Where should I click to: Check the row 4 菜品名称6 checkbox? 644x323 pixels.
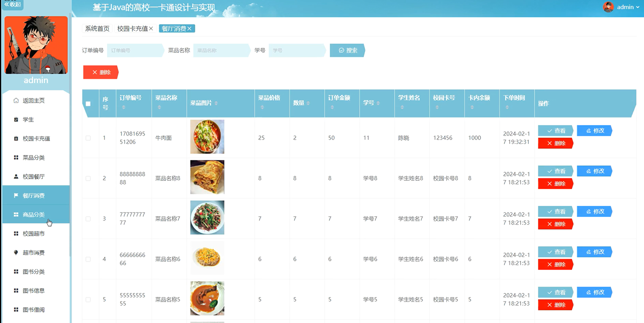point(88,259)
